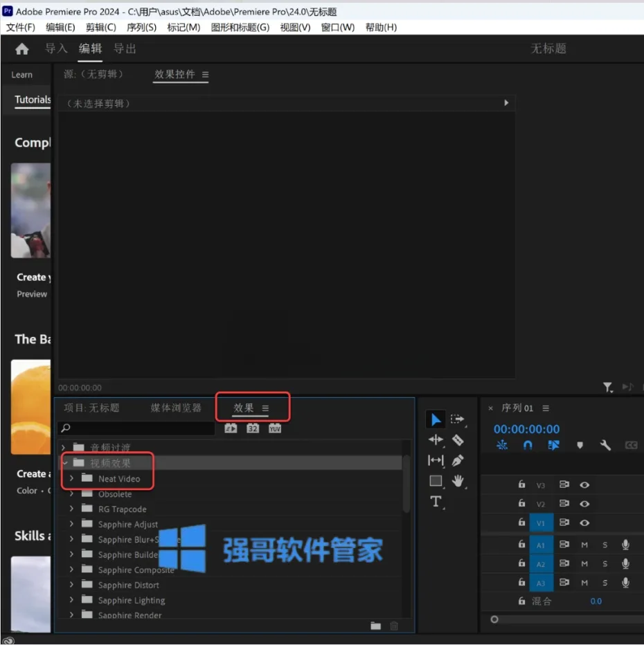Switch to the 导出 workspace
Screen dimensions: 644x645
pos(125,48)
